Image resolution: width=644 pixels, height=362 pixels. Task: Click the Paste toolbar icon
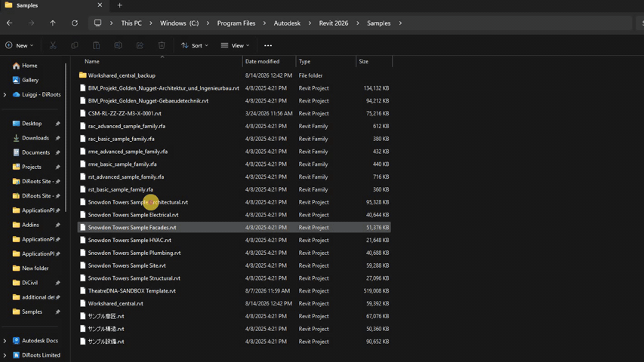pos(96,45)
